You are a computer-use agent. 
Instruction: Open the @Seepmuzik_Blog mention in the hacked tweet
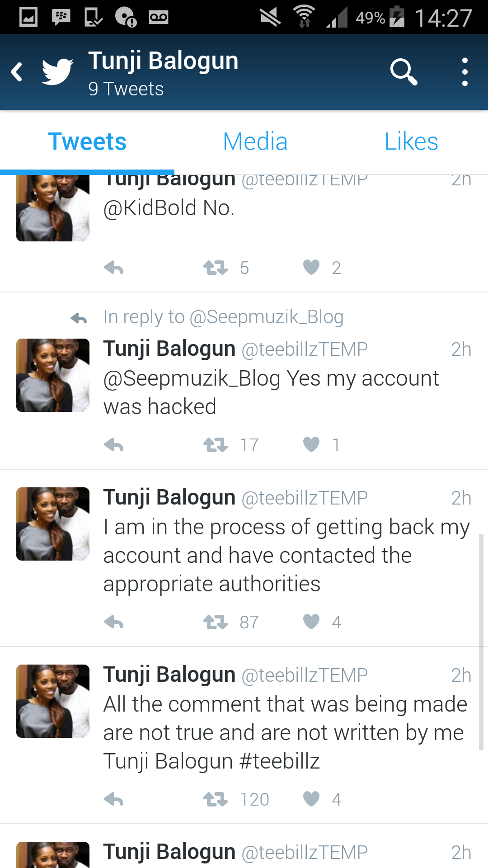[x=192, y=379]
